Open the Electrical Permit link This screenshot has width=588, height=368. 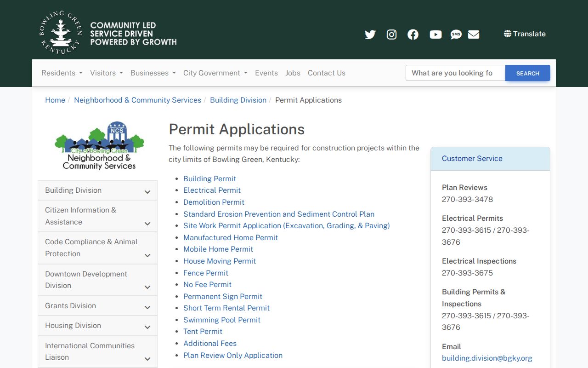tap(212, 190)
